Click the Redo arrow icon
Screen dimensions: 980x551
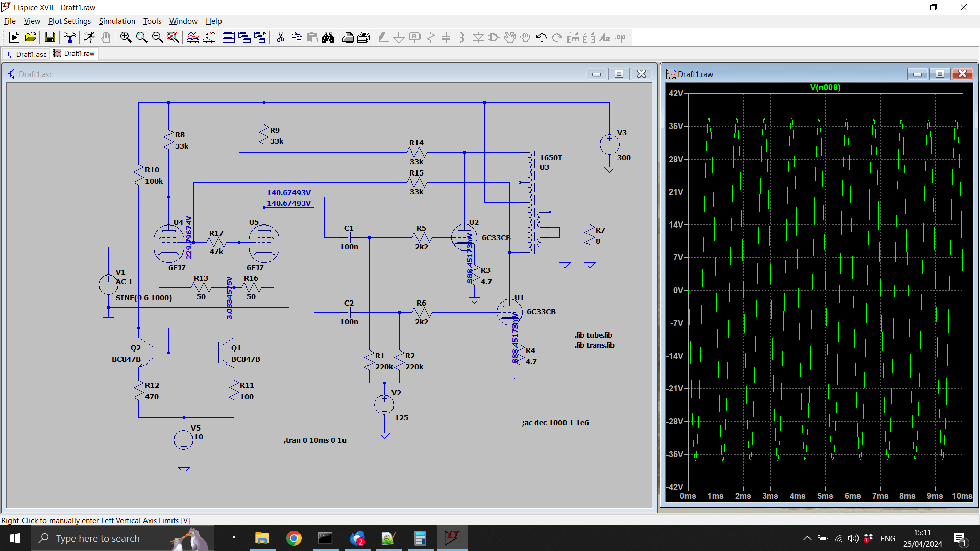point(557,37)
